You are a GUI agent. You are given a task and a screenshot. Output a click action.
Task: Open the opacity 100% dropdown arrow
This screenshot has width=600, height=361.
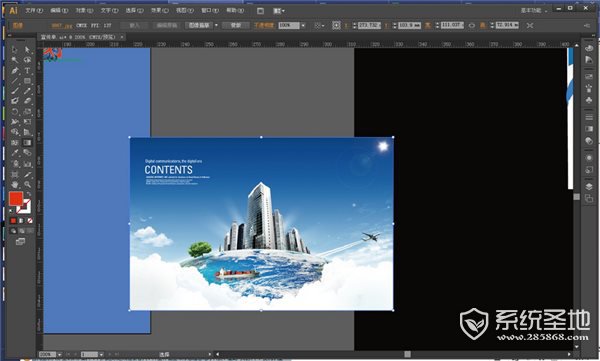(x=303, y=25)
